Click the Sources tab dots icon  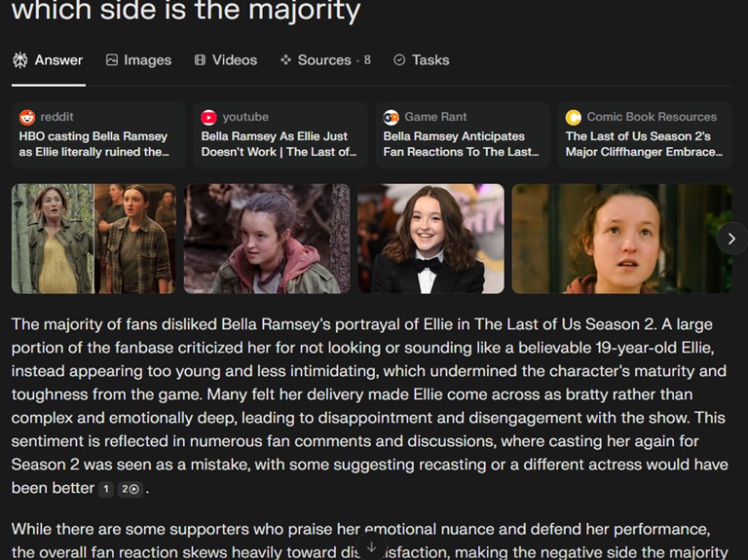coord(285,59)
